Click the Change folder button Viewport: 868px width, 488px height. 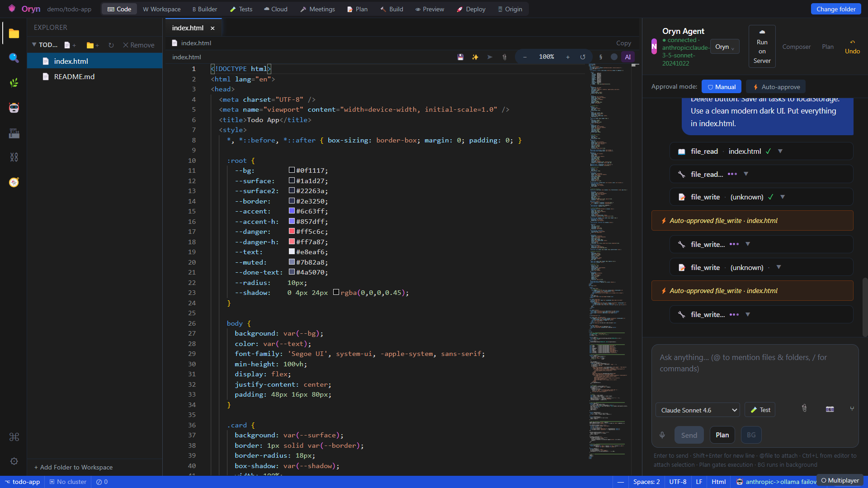coord(835,9)
